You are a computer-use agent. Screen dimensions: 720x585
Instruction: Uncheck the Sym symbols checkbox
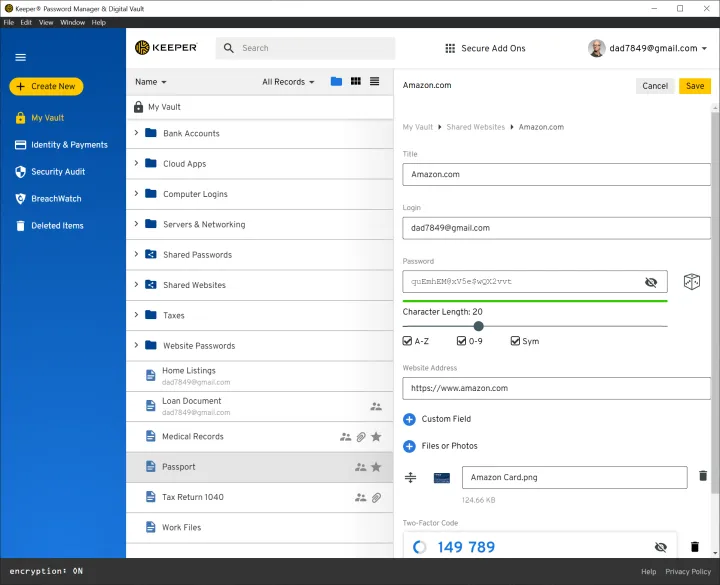coord(516,341)
